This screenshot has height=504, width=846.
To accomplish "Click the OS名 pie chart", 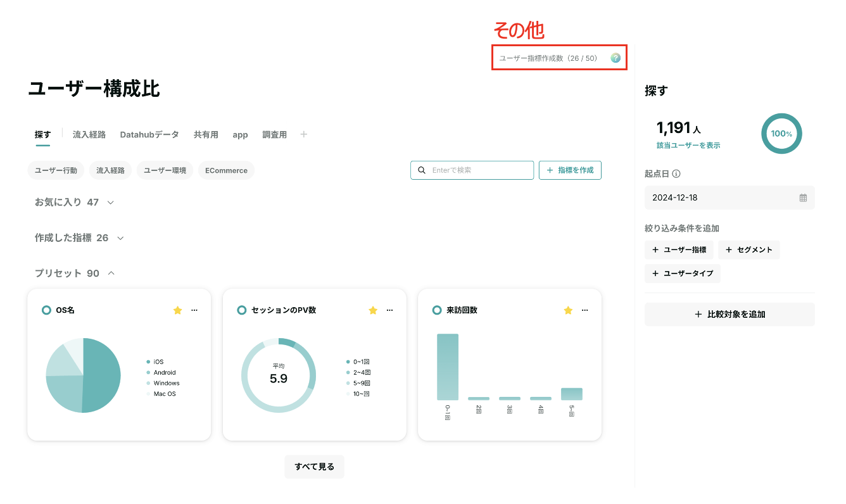I will [x=83, y=375].
